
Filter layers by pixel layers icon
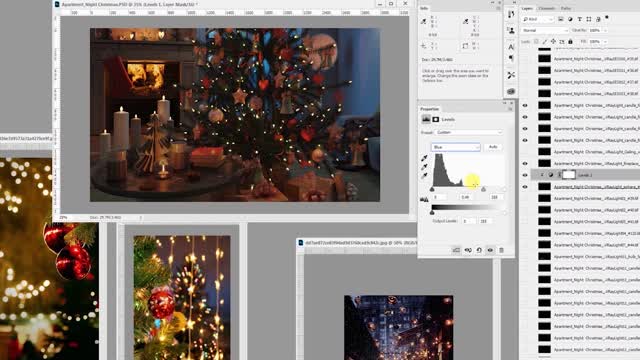(561, 19)
